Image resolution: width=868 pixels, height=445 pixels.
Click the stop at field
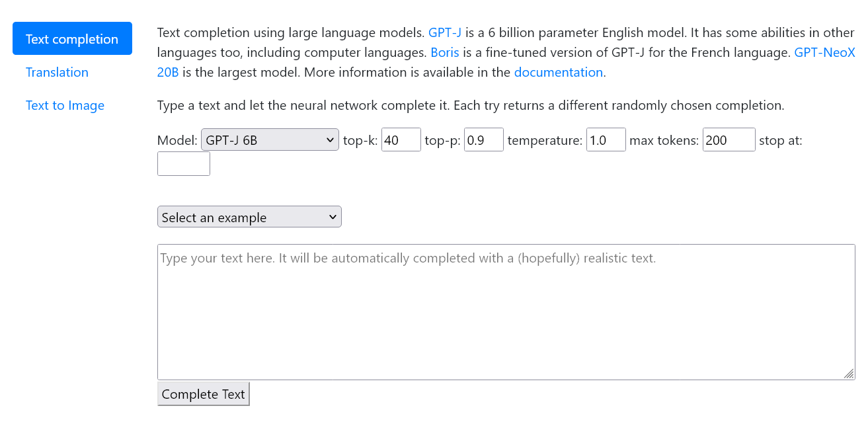point(183,163)
